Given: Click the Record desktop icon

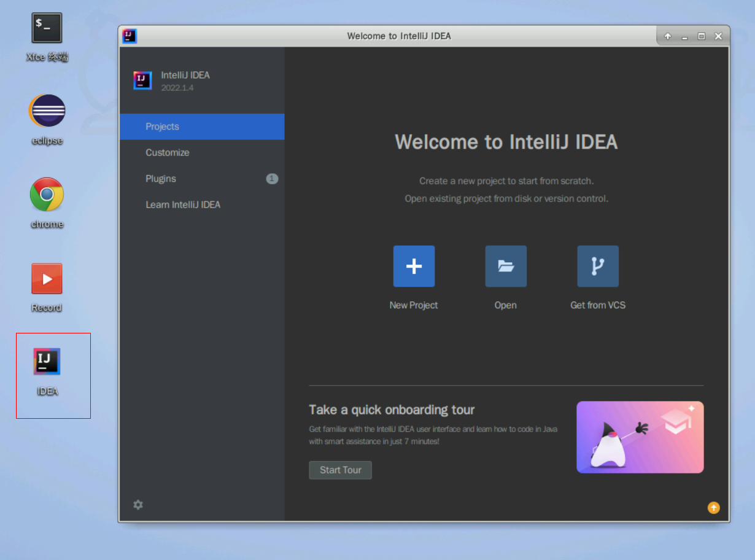Looking at the screenshot, I should click(x=47, y=279).
